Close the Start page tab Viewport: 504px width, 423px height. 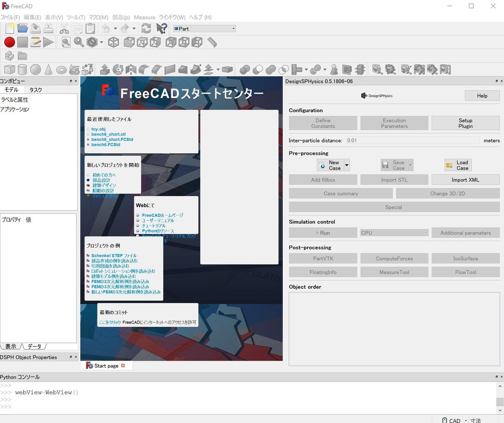123,365
